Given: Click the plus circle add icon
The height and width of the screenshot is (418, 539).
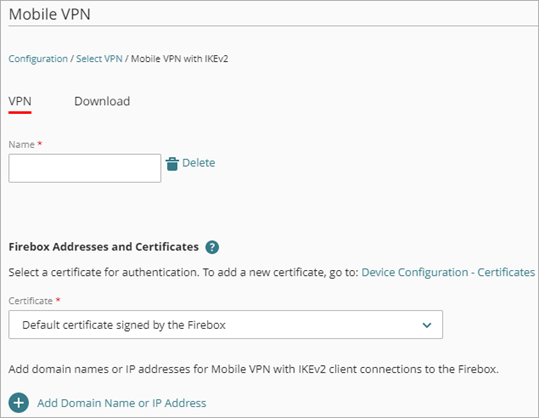Looking at the screenshot, I should tap(19, 403).
